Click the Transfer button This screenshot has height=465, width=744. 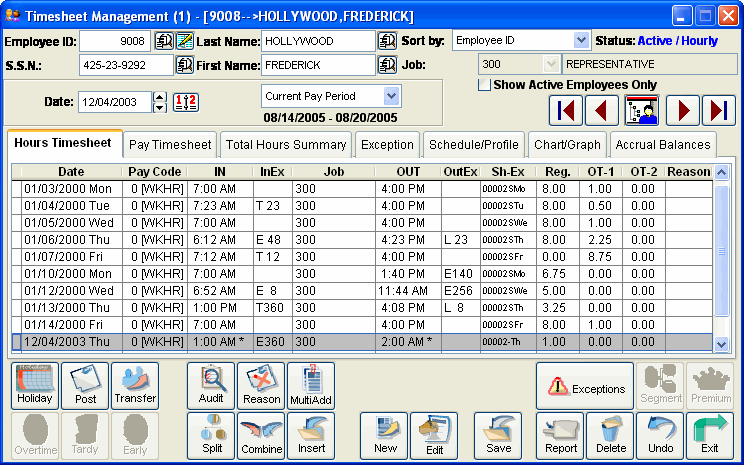[x=135, y=386]
